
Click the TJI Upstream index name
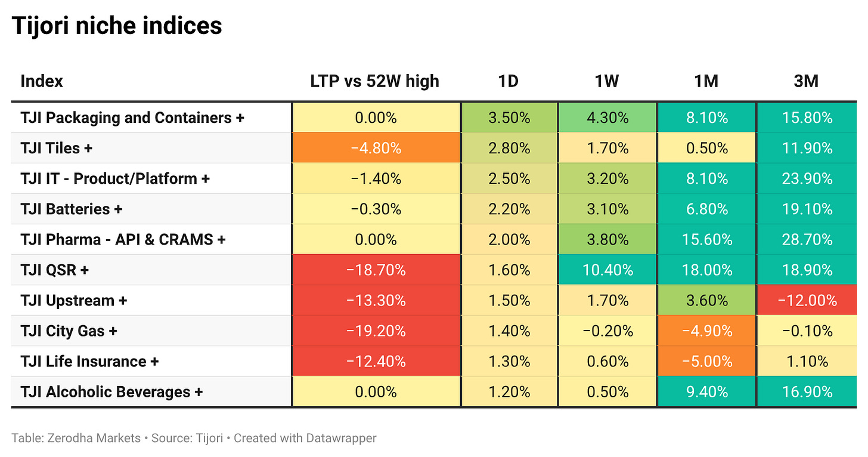coord(73,300)
